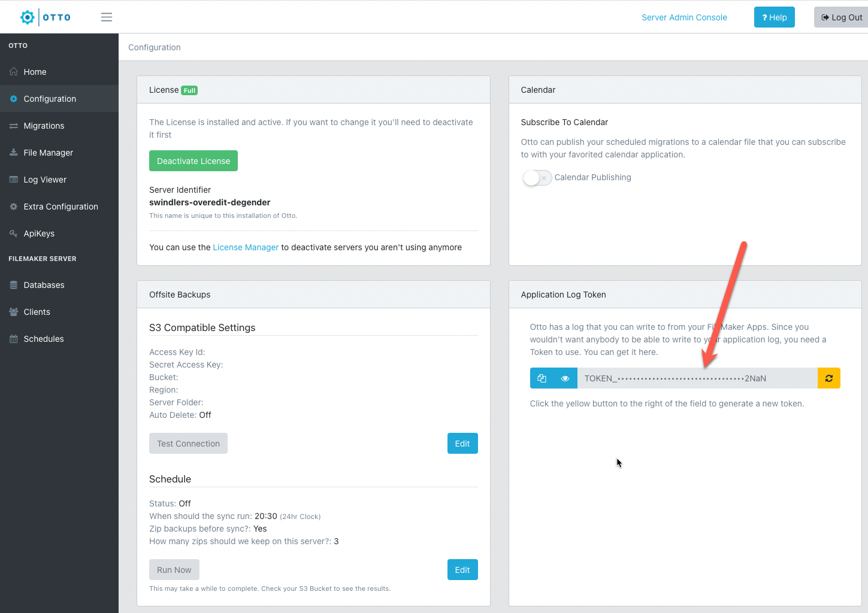Click the Databases stack icon
The image size is (868, 613).
coord(14,285)
